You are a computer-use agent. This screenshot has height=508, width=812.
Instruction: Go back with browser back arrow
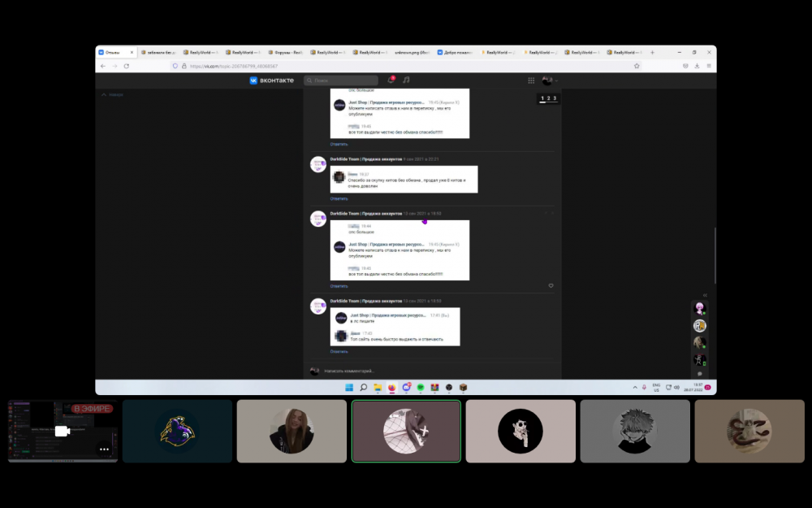tap(103, 66)
